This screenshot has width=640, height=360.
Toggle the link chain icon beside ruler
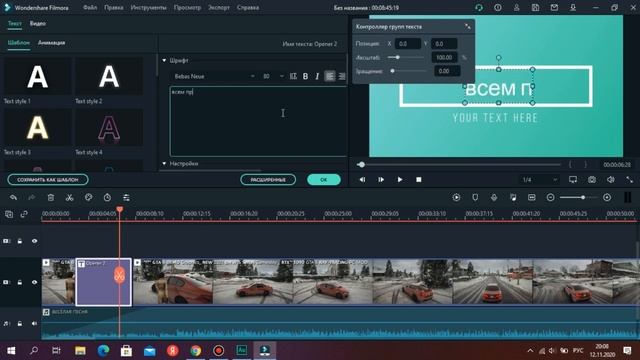(24, 214)
